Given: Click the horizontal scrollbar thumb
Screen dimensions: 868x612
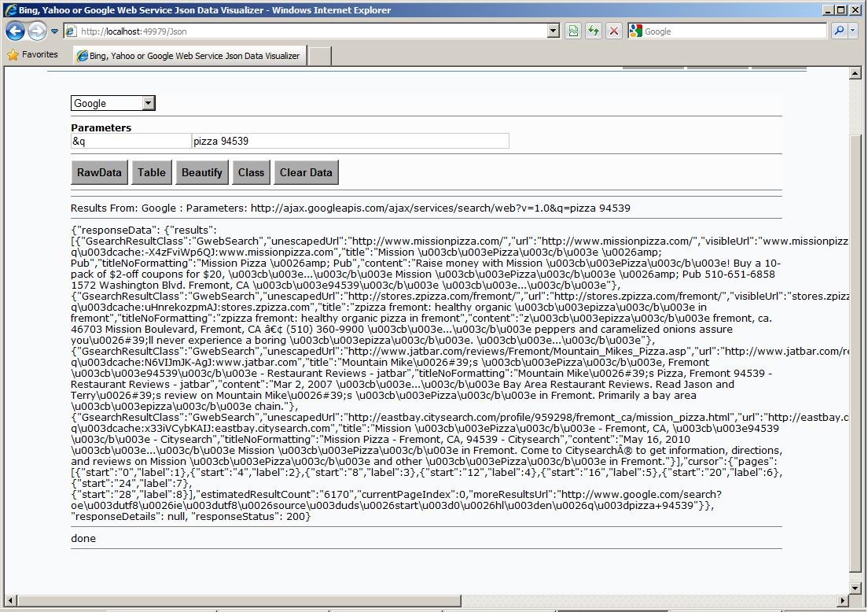Looking at the screenshot, I should point(238,600).
